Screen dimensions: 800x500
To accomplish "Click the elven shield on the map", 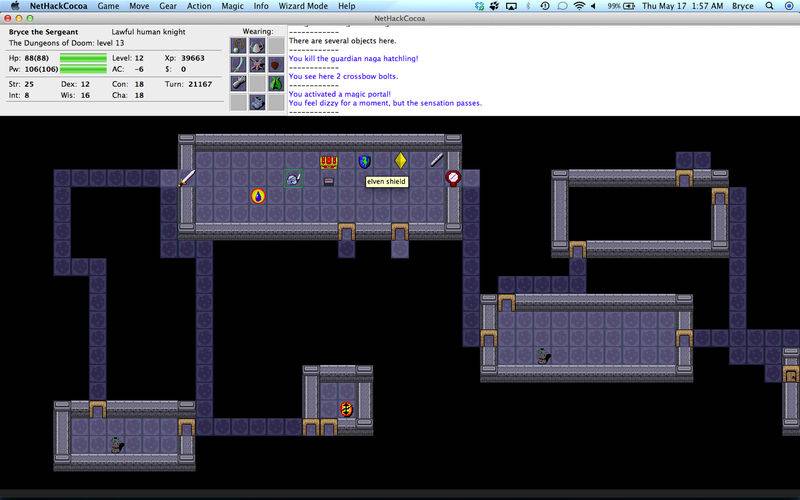I will click(x=364, y=162).
